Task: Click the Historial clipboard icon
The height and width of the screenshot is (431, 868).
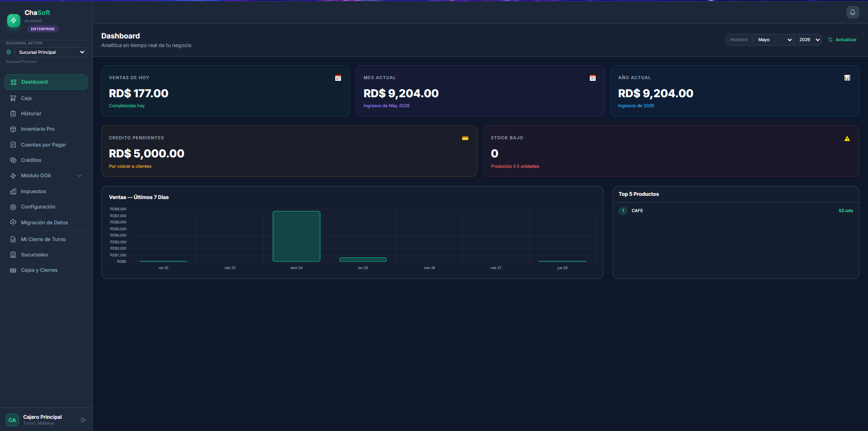Action: tap(13, 114)
